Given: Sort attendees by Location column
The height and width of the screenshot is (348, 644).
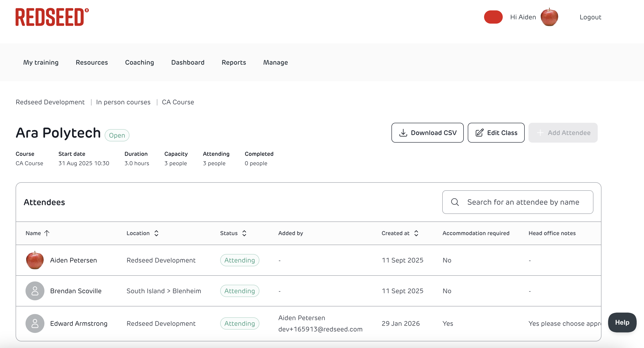Looking at the screenshot, I should click(x=156, y=233).
